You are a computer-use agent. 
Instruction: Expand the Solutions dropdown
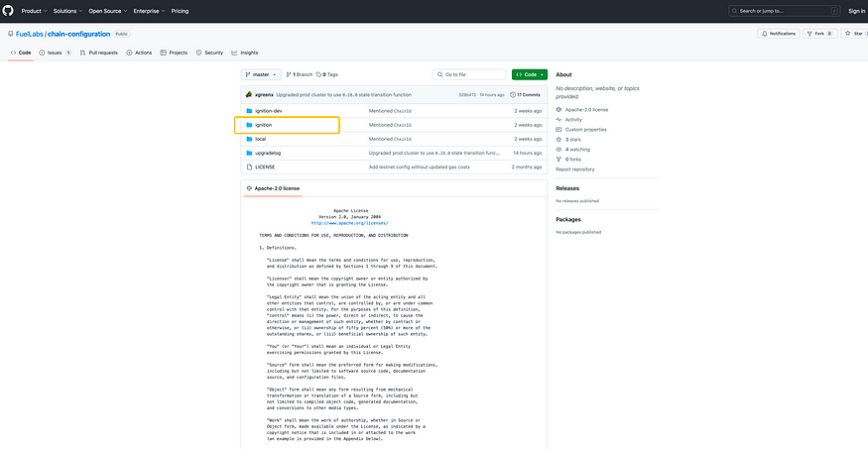[68, 11]
